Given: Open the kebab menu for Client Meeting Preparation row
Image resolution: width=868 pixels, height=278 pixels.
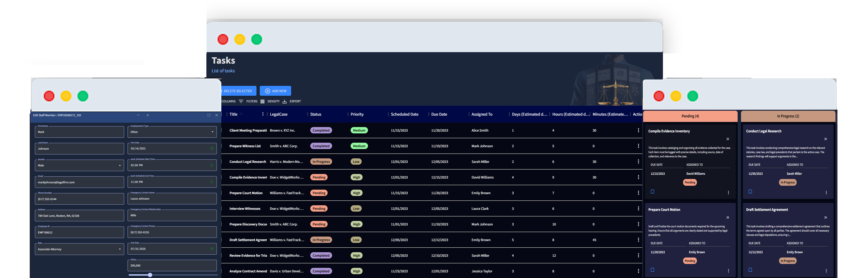Looking at the screenshot, I should tap(639, 130).
